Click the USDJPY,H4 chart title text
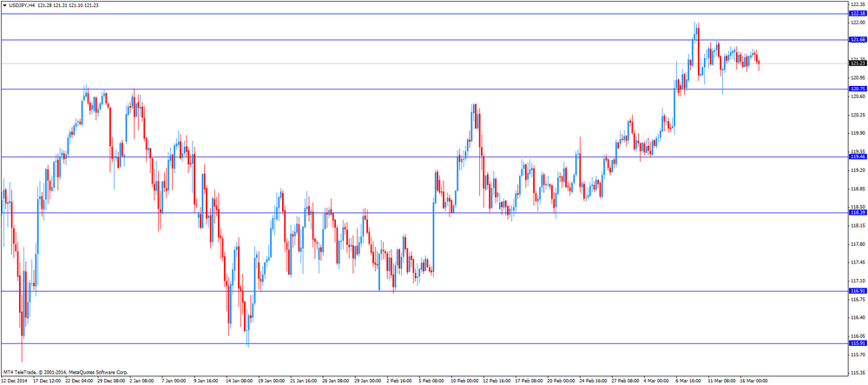Image resolution: width=868 pixels, height=385 pixels. pyautogui.click(x=23, y=5)
